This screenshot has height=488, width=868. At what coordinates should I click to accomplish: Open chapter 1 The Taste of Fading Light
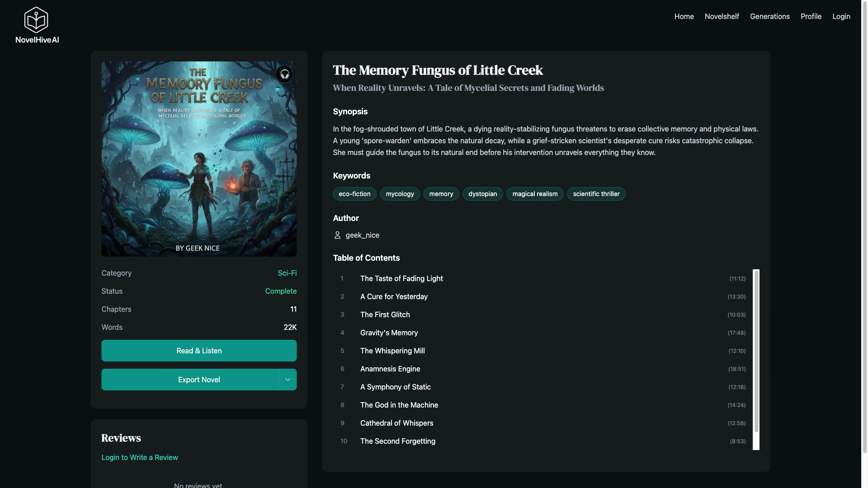pos(401,278)
